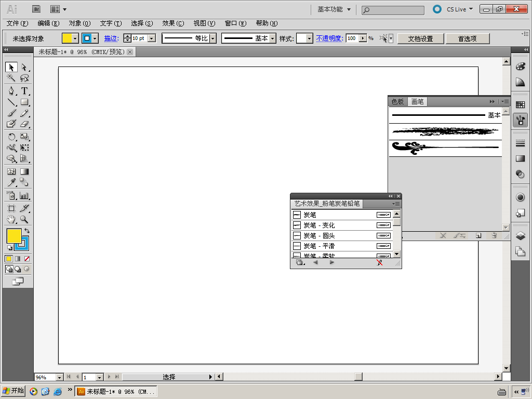Select the Rectangle tool
Viewport: 532px width, 399px height.
coord(24,102)
